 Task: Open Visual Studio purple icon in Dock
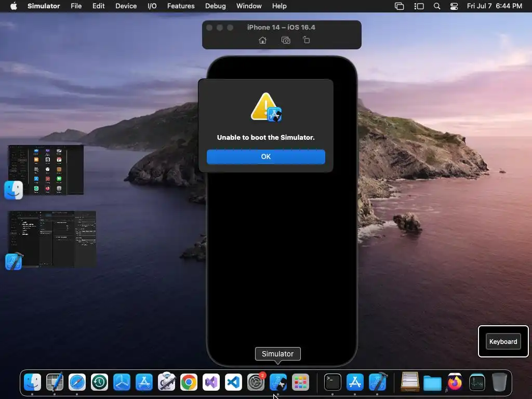[x=211, y=382]
